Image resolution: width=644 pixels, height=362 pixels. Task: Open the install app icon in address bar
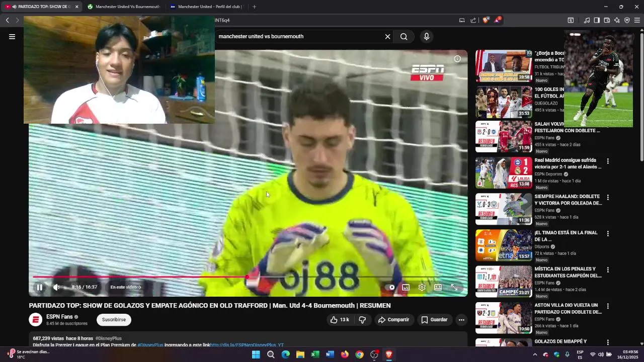(462, 20)
